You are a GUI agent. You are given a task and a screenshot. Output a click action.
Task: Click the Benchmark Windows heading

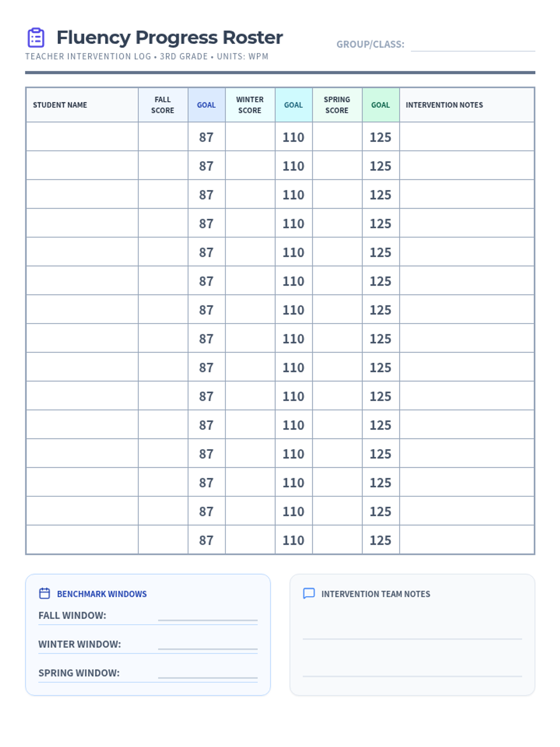[x=102, y=594]
